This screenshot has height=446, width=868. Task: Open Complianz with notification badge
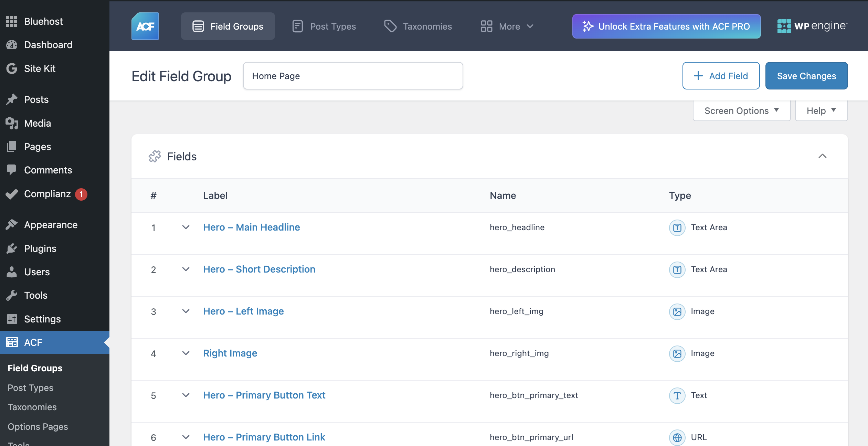[47, 194]
